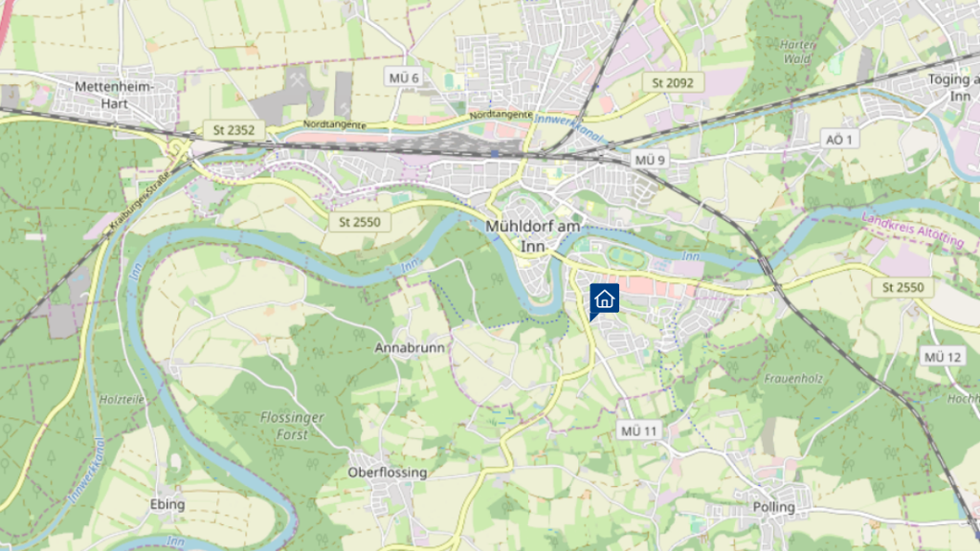Select the Ebing village label
This screenshot has height=551, width=980.
pyautogui.click(x=167, y=504)
